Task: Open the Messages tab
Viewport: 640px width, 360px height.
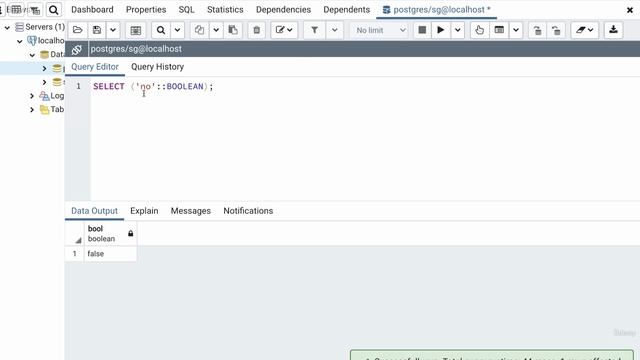Action: point(191,211)
